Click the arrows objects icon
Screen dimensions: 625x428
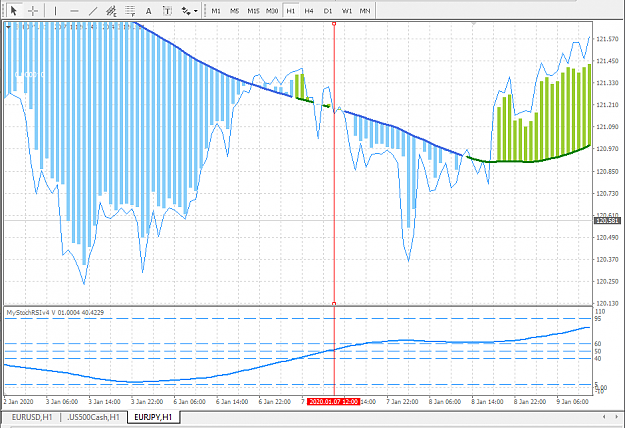tap(186, 11)
